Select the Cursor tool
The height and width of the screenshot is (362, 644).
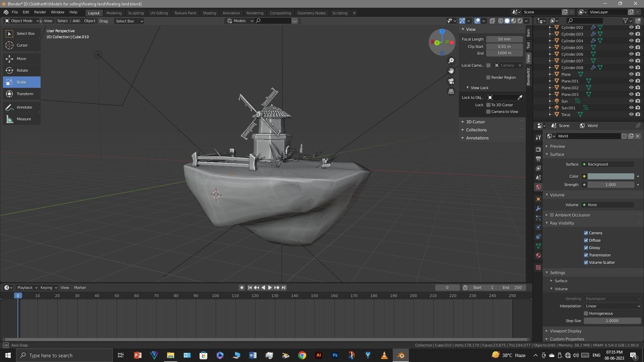coord(22,45)
